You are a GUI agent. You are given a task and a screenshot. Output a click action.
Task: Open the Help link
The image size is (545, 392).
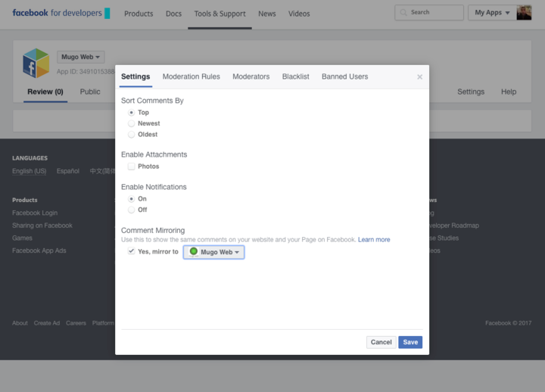[509, 92]
